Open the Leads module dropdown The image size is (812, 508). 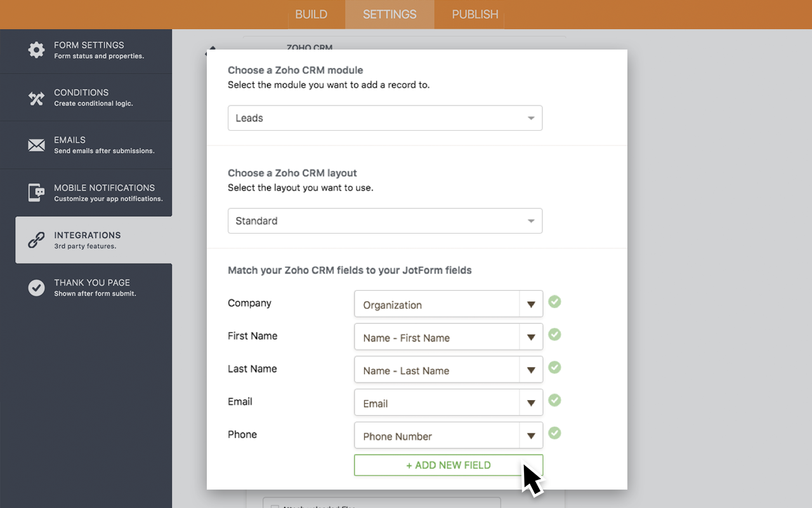pos(384,118)
